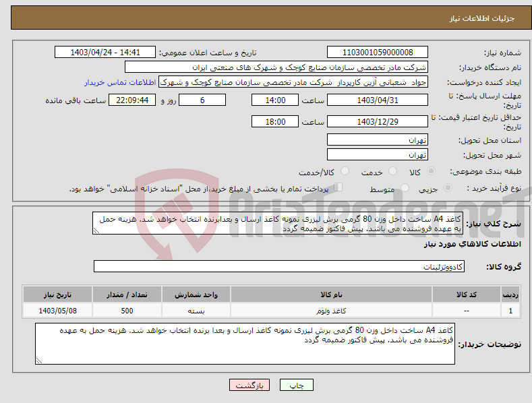Viewport: 532px width, 403px height.
Task: Click the اطلاعات کالاهای مورد نیاز heading
Action: coord(472,244)
